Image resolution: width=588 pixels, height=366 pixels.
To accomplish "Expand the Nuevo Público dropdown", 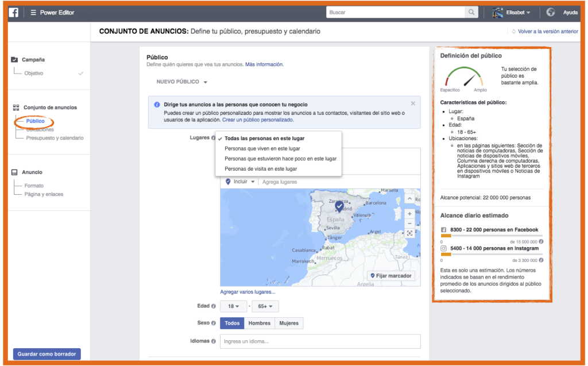I will coord(181,82).
